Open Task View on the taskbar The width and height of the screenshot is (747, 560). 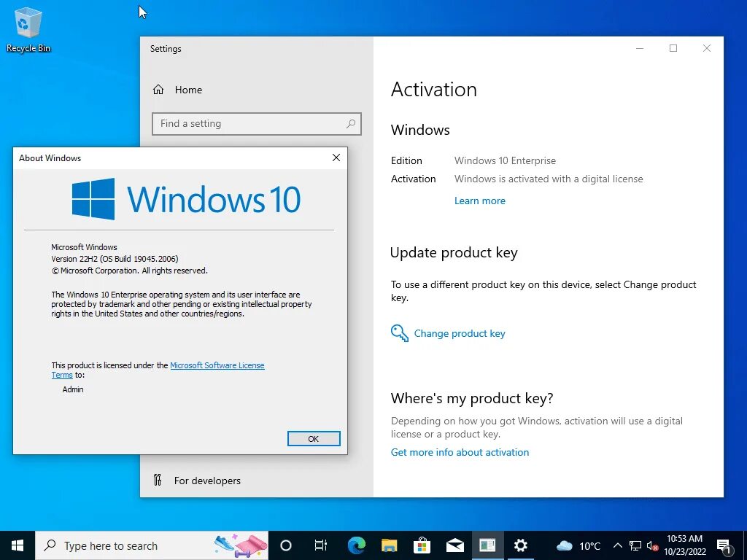point(321,545)
